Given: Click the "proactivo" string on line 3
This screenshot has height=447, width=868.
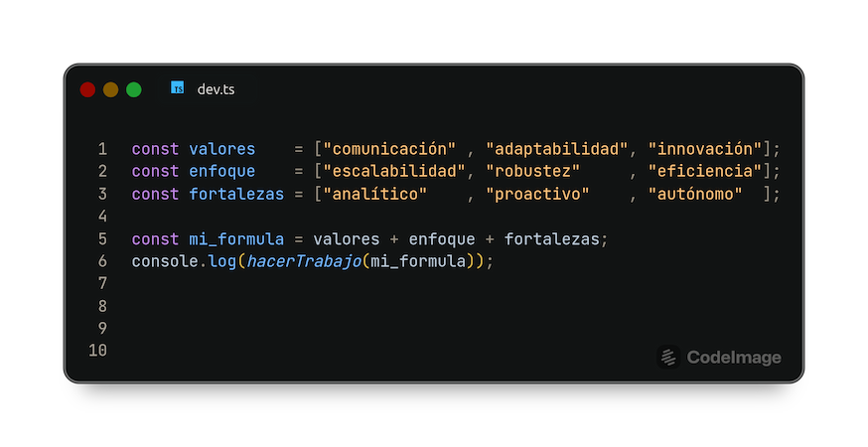Looking at the screenshot, I should (537, 194).
